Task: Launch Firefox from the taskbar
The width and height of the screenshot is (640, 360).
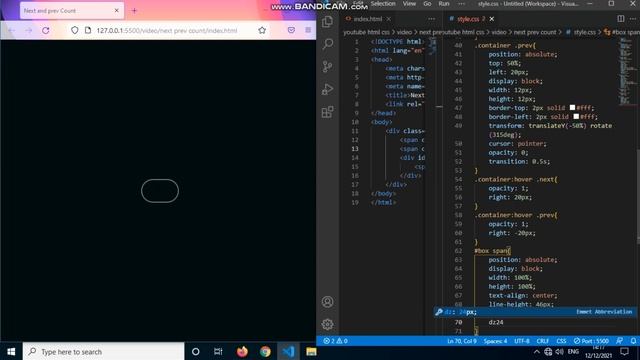Action: 242,351
